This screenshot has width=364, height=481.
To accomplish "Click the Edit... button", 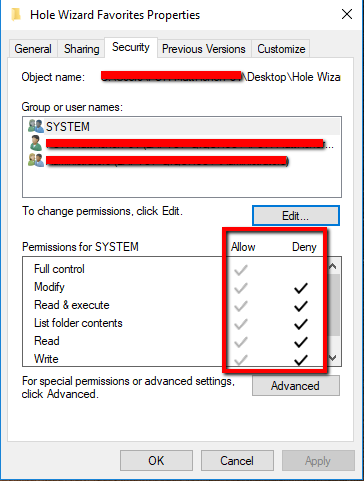I will (296, 216).
